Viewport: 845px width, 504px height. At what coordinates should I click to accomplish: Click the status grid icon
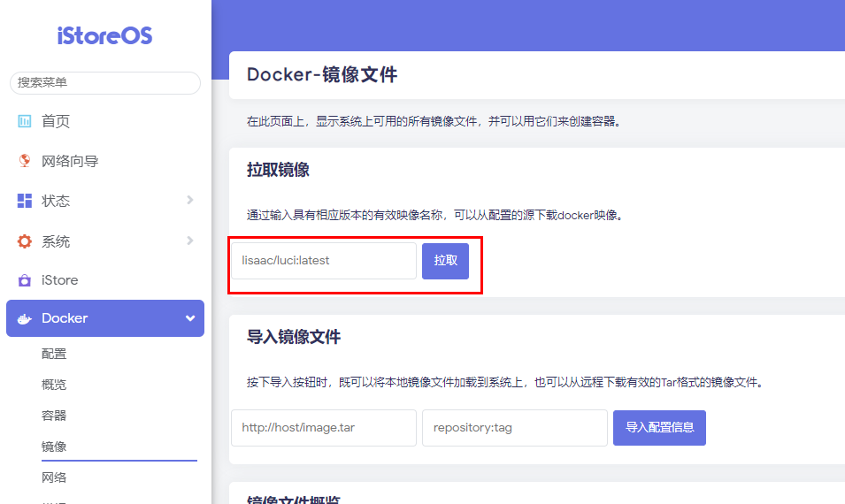pos(24,201)
